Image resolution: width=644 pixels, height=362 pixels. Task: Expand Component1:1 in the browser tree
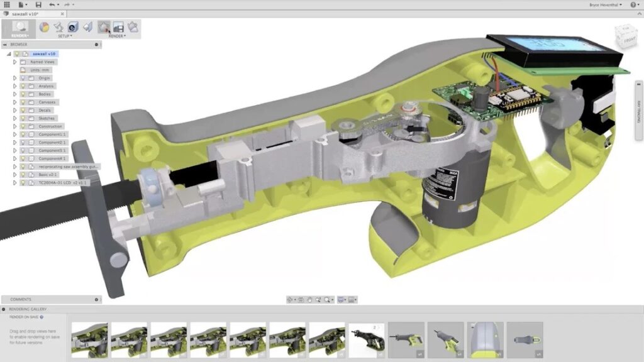[x=14, y=134]
